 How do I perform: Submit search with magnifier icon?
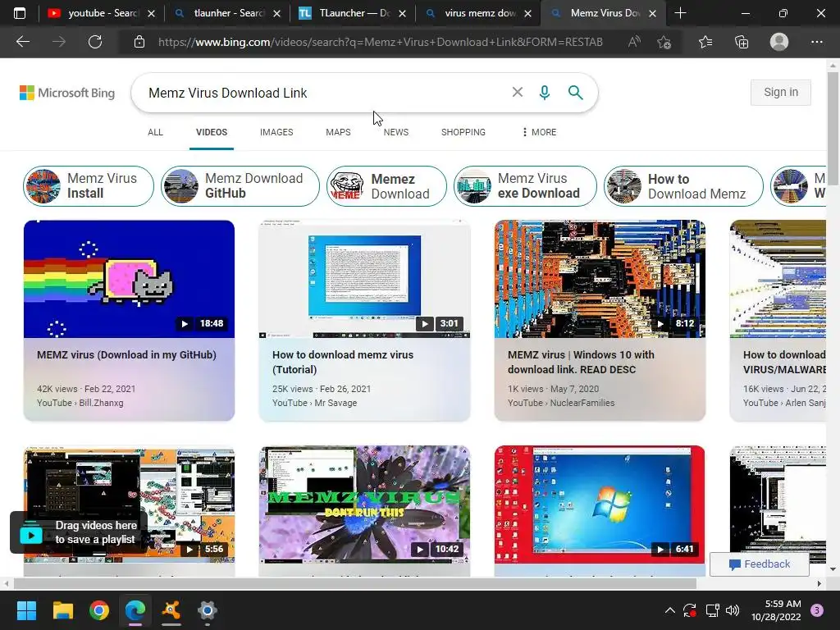[575, 92]
